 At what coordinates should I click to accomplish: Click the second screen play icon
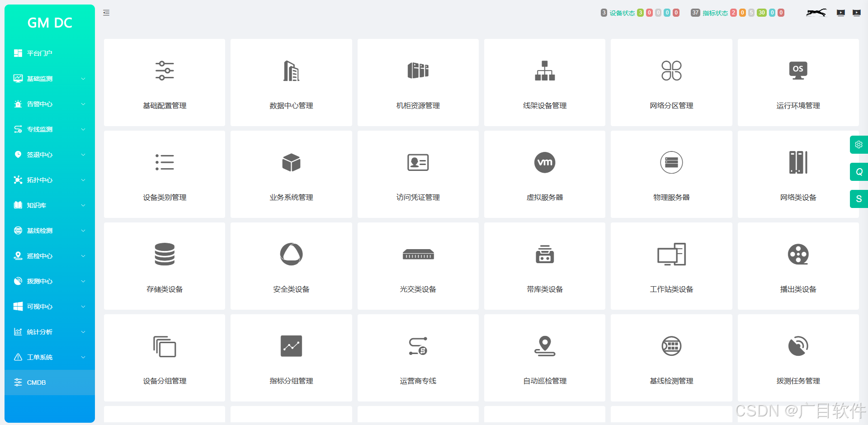[x=857, y=13]
